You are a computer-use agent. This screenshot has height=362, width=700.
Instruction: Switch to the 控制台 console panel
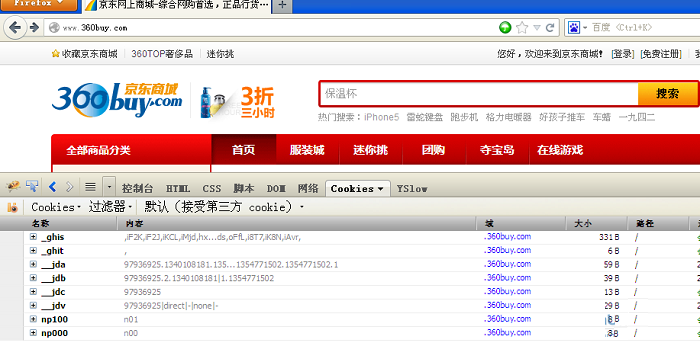pos(138,189)
